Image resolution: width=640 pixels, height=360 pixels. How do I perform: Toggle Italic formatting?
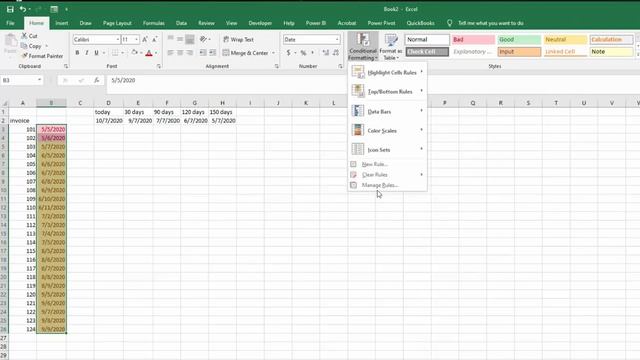[x=87, y=53]
